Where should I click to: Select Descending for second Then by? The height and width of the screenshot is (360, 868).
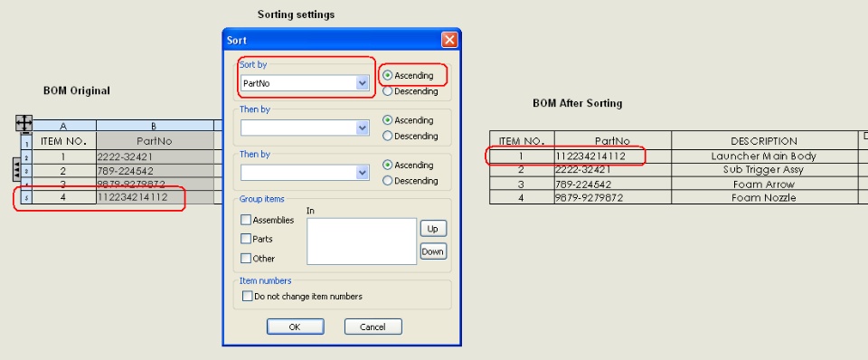coord(388,181)
